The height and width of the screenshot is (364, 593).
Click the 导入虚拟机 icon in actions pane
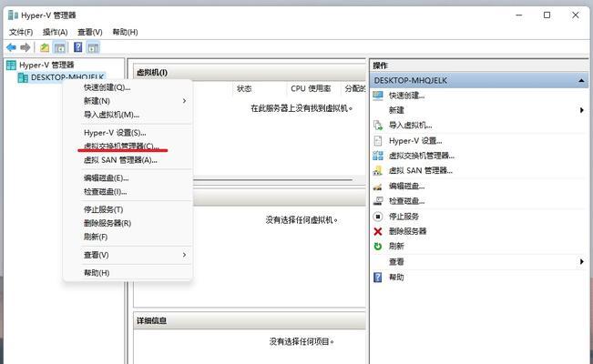(378, 125)
